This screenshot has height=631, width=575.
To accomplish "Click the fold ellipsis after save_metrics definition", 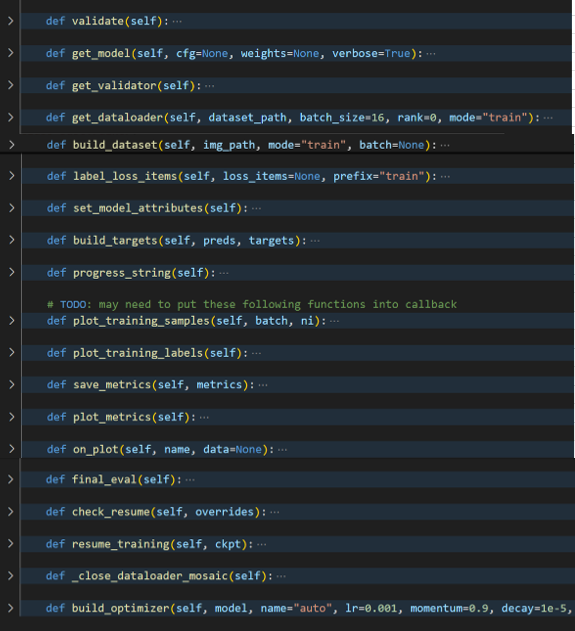I will click(263, 385).
